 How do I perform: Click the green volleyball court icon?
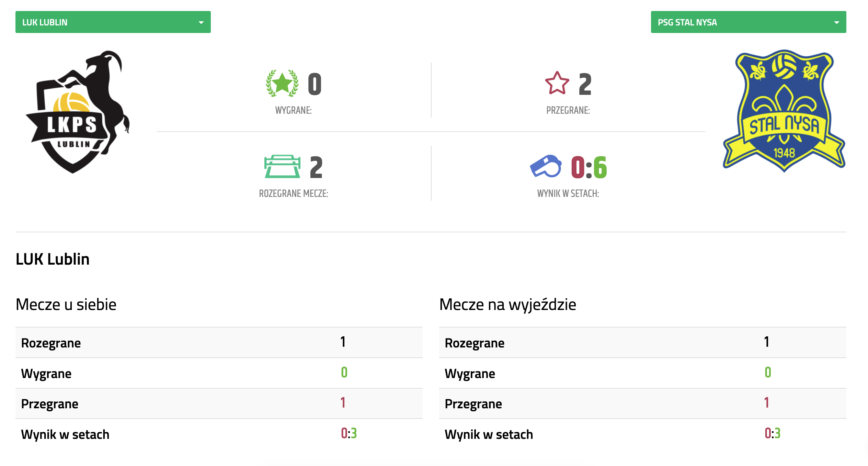[282, 167]
